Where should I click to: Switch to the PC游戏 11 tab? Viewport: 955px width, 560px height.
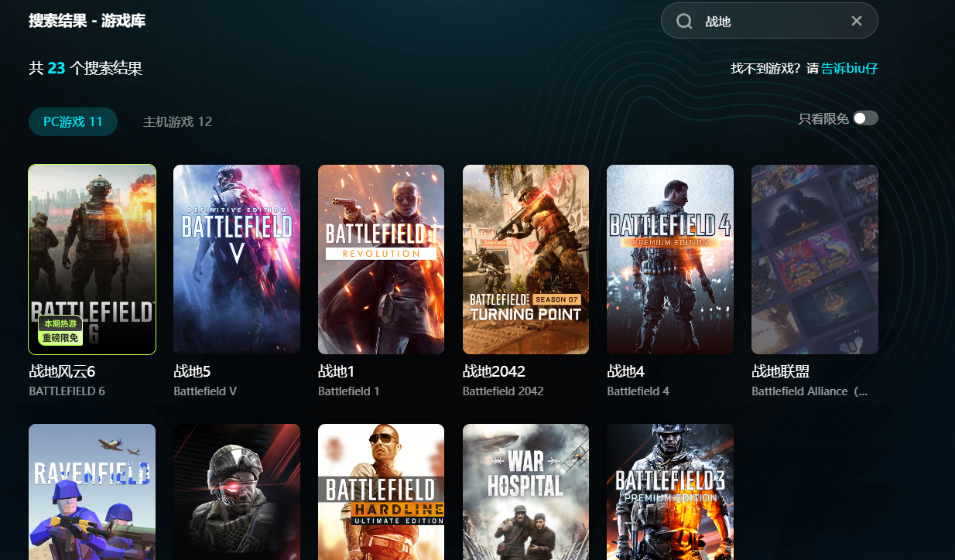point(73,121)
